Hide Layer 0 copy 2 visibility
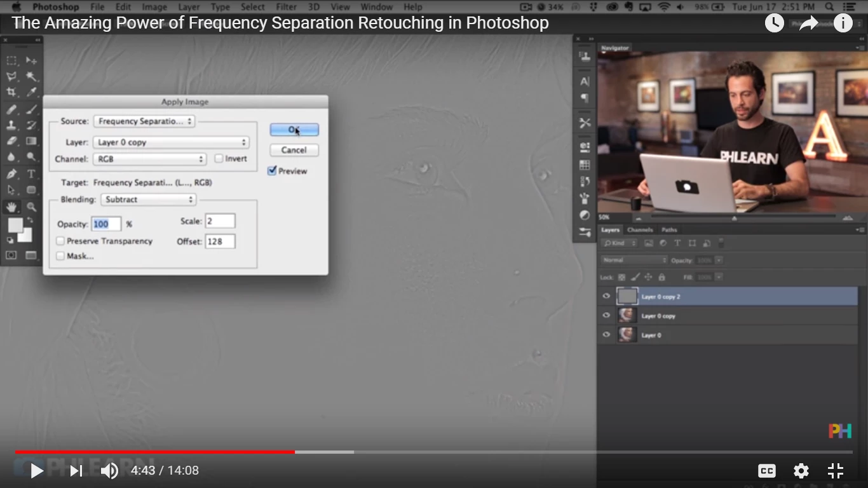The image size is (868, 488). click(x=606, y=296)
